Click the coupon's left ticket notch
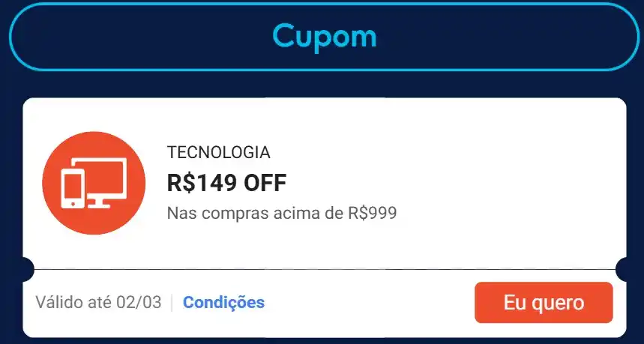Image resolution: width=644 pixels, height=344 pixels. click(28, 269)
